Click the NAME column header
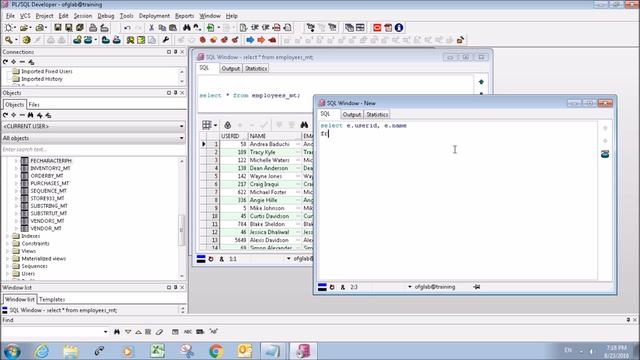Screen dimensions: 640x360 (x=274, y=136)
